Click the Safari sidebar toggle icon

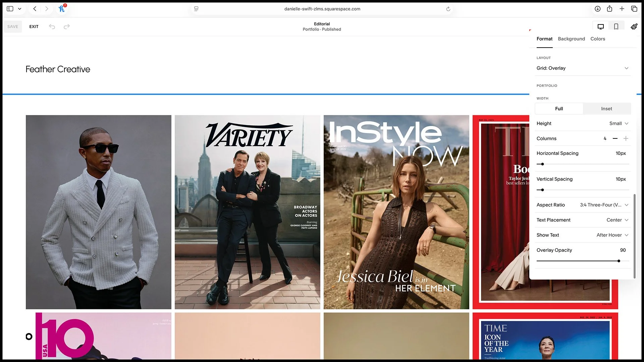coord(10,9)
